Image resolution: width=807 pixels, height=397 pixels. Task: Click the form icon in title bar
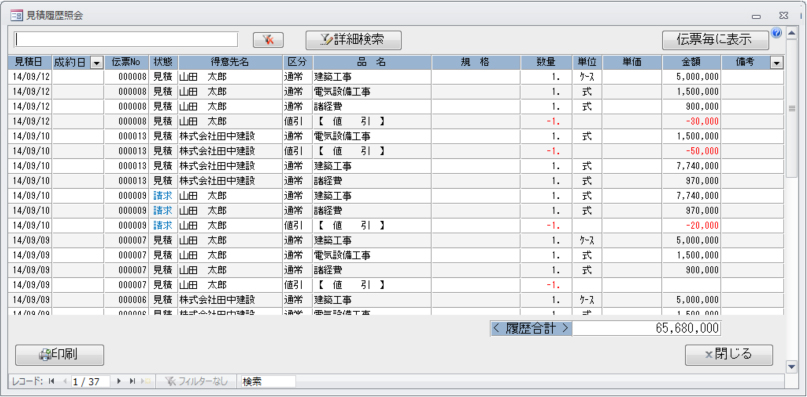(16, 15)
